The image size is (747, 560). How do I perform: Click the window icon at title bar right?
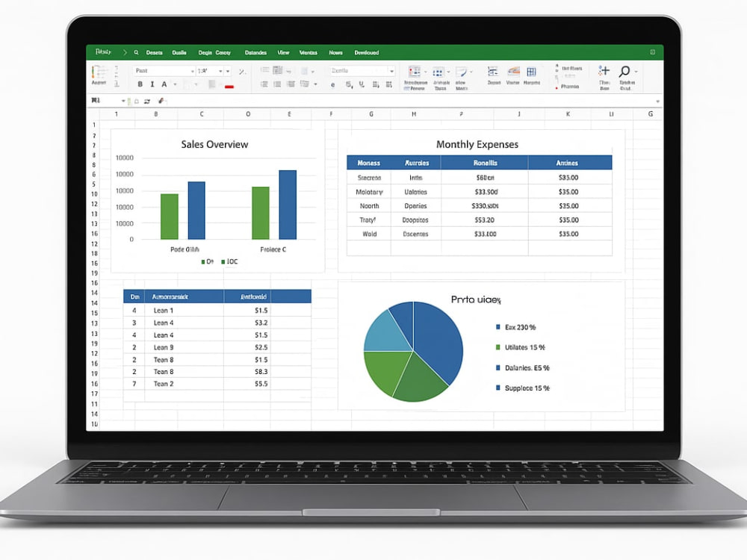pos(653,52)
